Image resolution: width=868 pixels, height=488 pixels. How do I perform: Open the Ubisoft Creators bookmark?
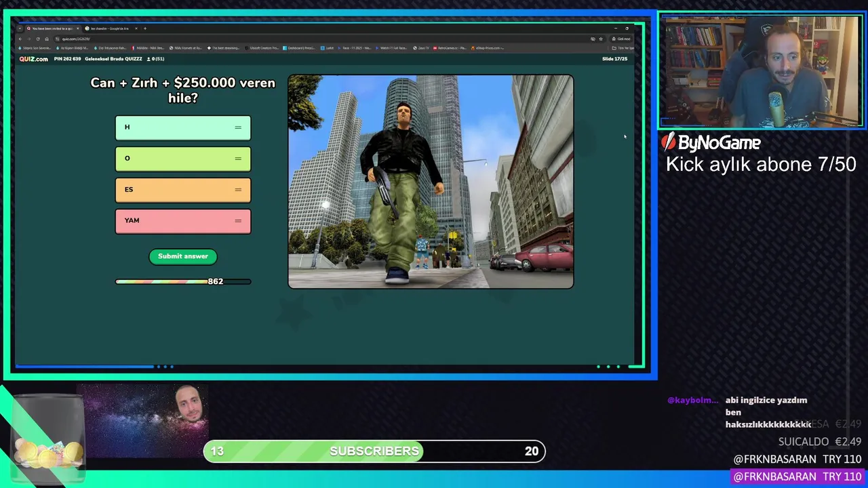(262, 48)
